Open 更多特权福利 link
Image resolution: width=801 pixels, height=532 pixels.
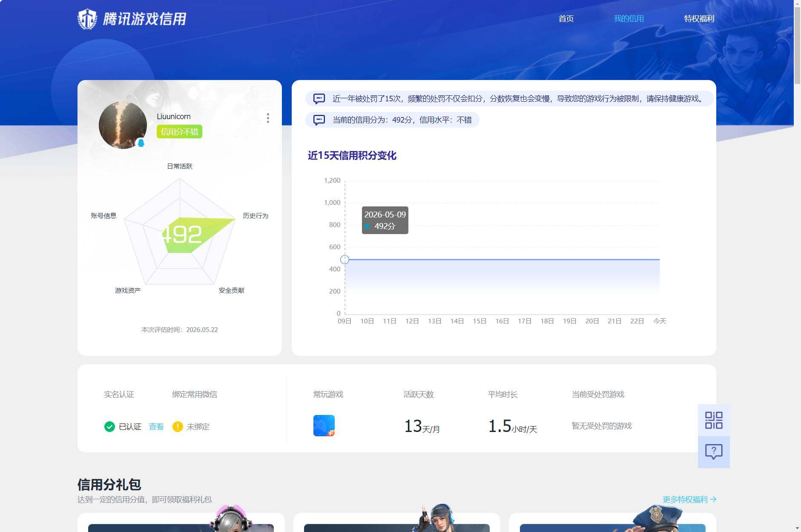click(x=689, y=499)
